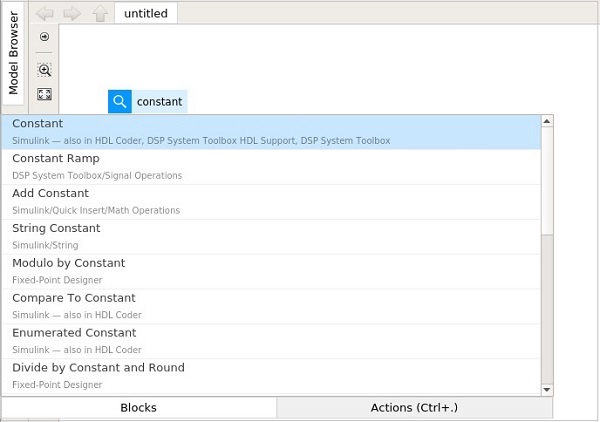Image resolution: width=600 pixels, height=422 pixels.
Task: Click the forward navigation arrow
Action: (x=72, y=13)
